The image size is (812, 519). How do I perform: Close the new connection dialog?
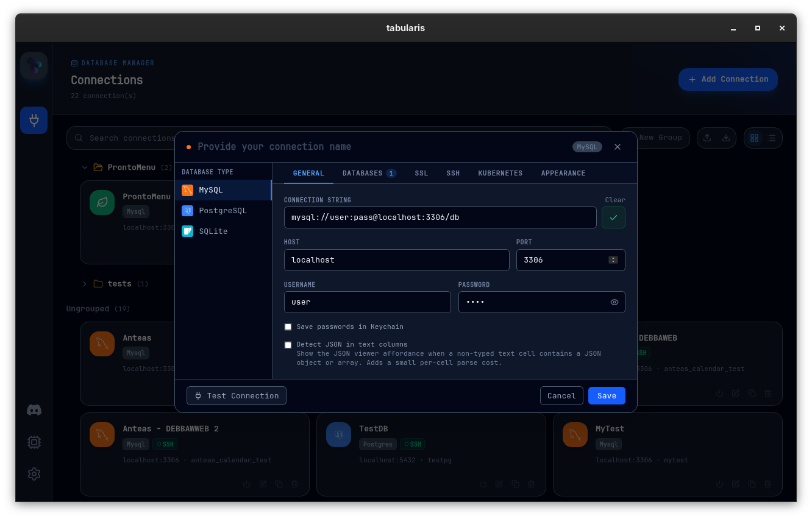618,147
